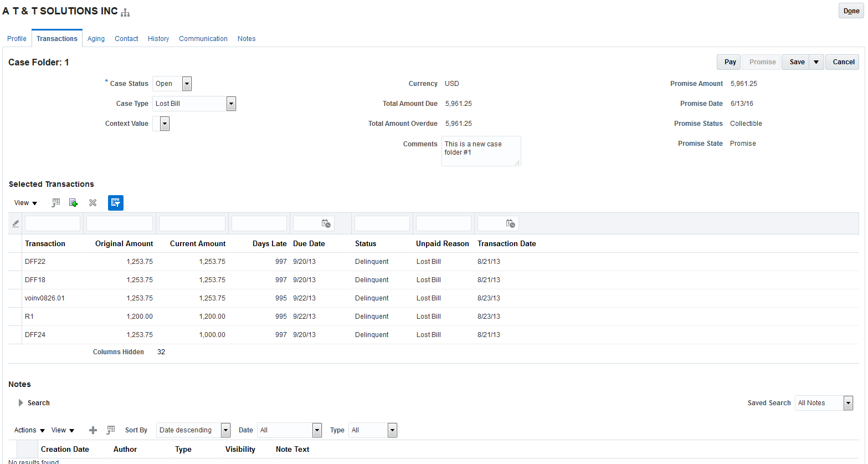Sort by the Days Late column header
Viewport: 868px width, 464px height.
click(x=270, y=244)
